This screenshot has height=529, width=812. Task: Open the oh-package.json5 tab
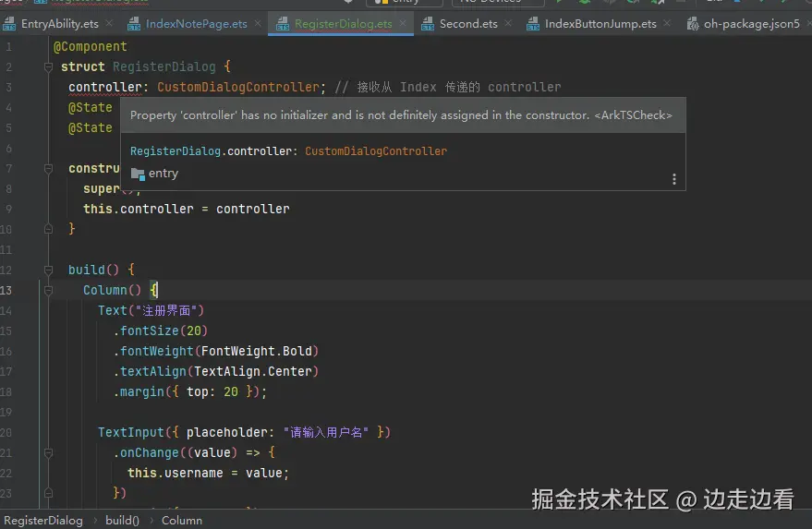pos(751,24)
